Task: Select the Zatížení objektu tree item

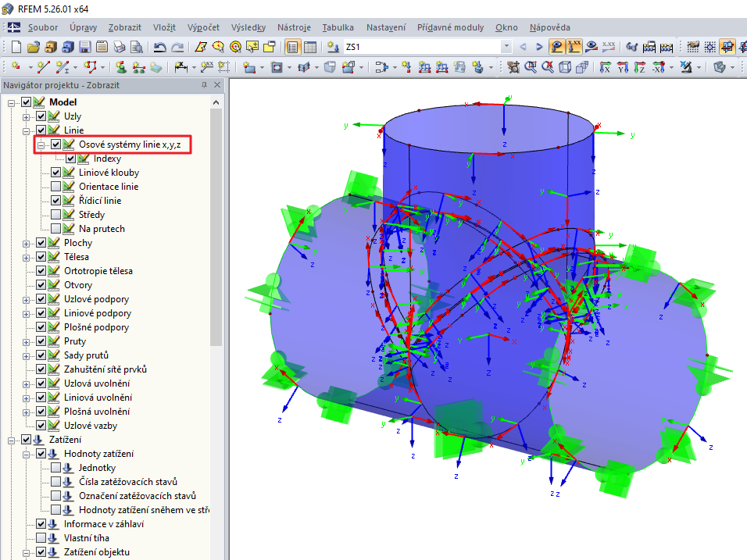Action: tap(97, 552)
